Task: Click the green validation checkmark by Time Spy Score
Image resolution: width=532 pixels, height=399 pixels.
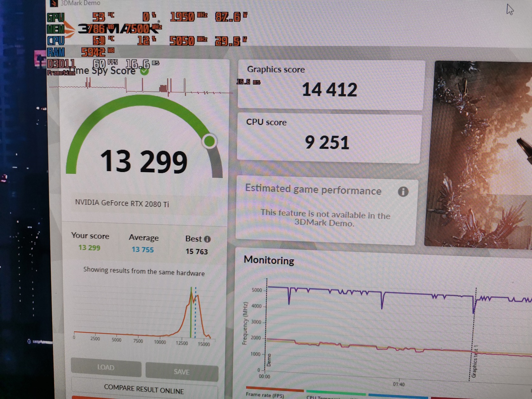Action: click(x=144, y=71)
